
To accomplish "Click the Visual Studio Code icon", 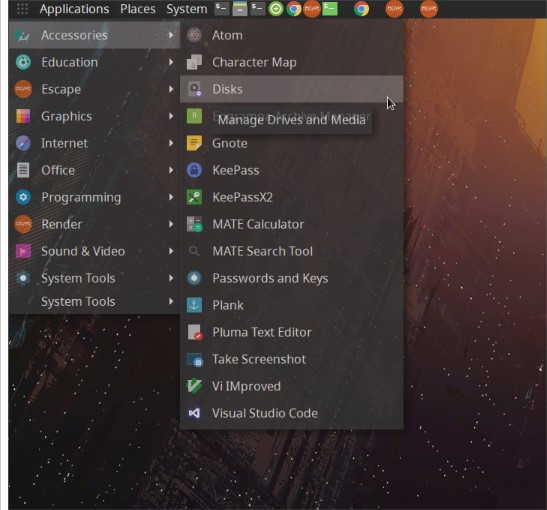I will pyautogui.click(x=194, y=413).
